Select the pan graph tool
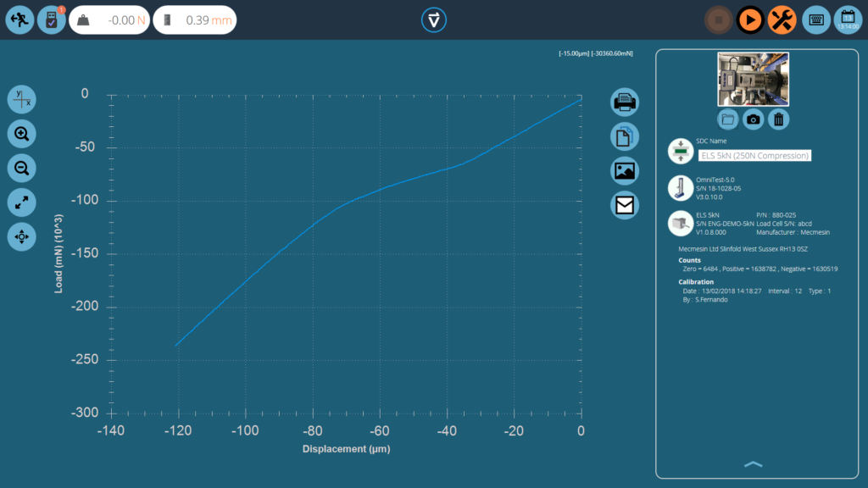This screenshot has height=488, width=868. (22, 236)
